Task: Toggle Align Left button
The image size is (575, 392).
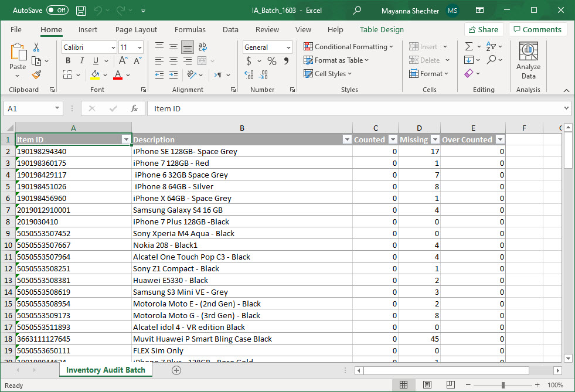Action: pos(159,61)
